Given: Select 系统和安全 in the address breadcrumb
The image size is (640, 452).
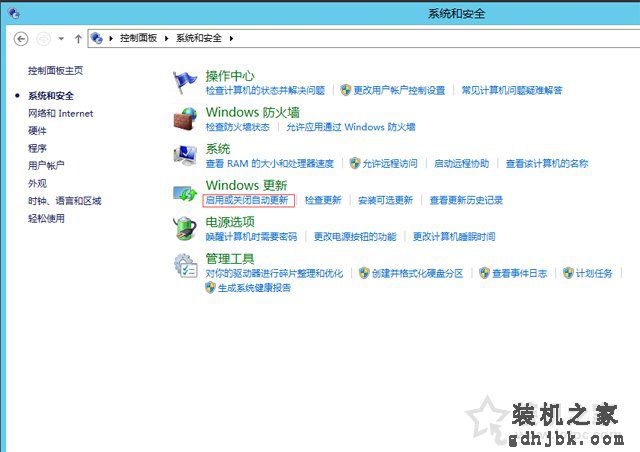Looking at the screenshot, I should [199, 38].
